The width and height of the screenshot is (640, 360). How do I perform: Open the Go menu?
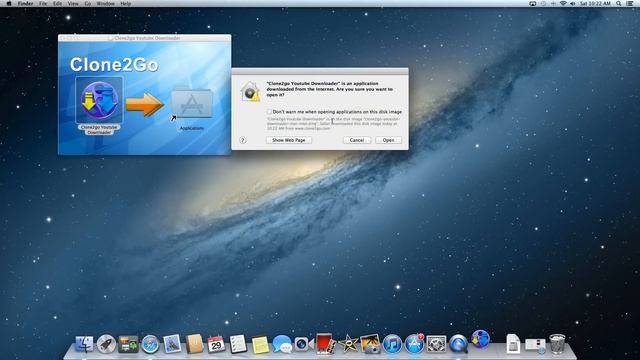(88, 3)
